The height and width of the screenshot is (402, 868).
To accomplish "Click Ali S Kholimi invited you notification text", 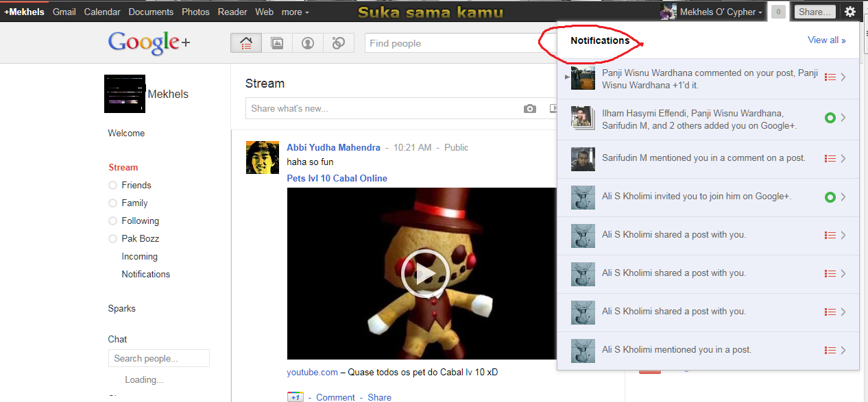I will (x=697, y=196).
